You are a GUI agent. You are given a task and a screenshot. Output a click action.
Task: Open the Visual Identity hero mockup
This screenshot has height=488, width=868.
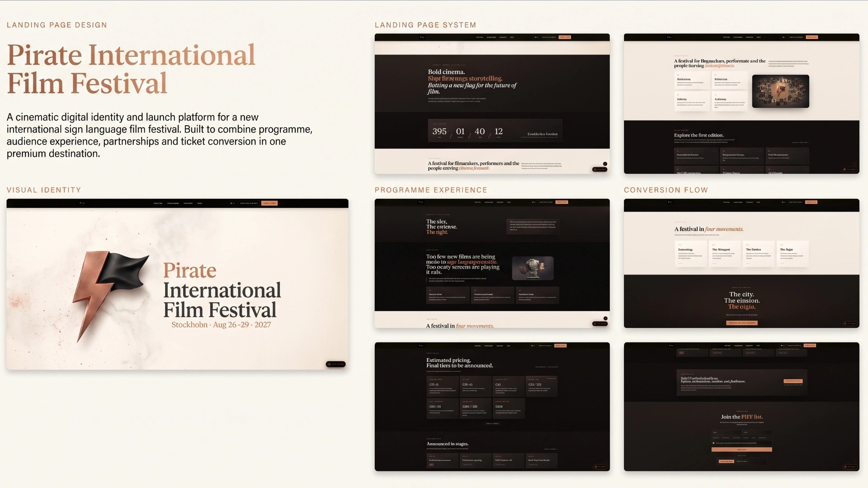[177, 284]
